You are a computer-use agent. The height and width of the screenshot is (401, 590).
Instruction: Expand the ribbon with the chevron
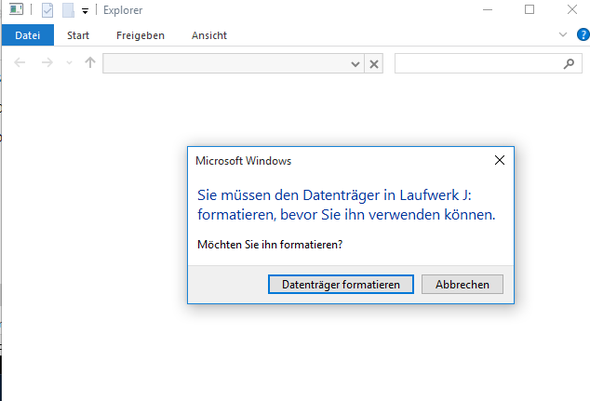coord(563,35)
